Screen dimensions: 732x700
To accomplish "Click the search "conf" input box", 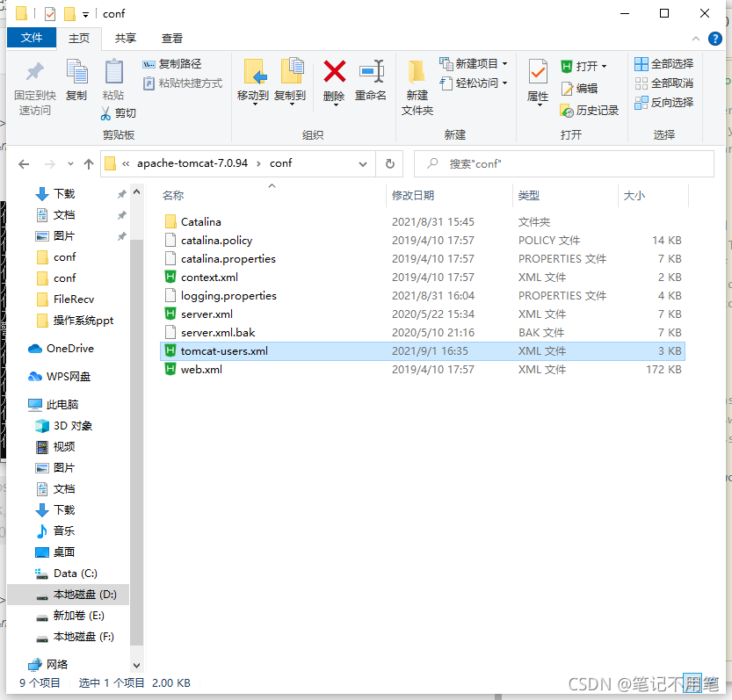I will click(x=564, y=163).
